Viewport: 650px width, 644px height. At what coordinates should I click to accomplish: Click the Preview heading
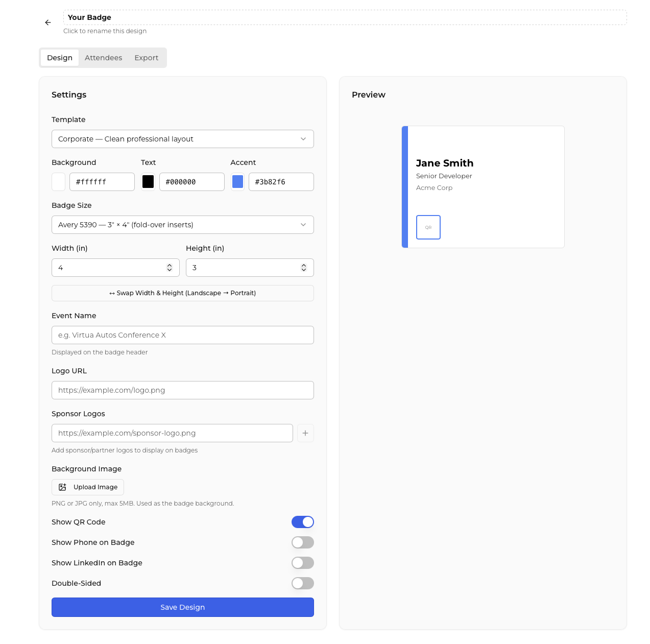point(369,95)
